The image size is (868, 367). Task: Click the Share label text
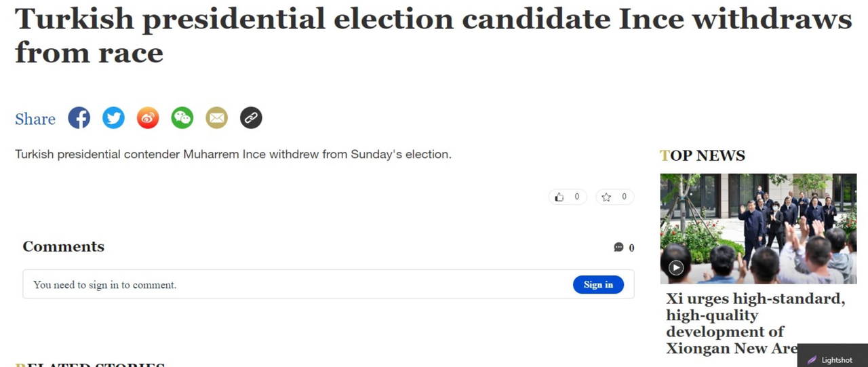35,119
